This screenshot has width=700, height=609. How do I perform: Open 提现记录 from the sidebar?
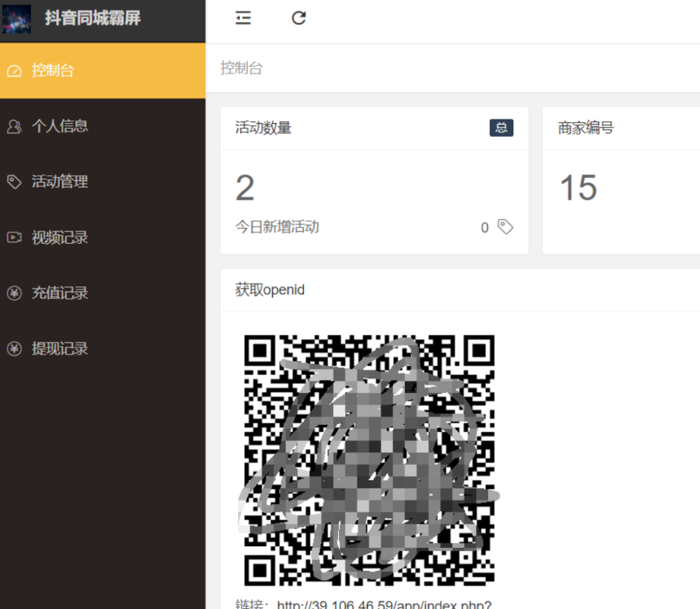(x=60, y=349)
